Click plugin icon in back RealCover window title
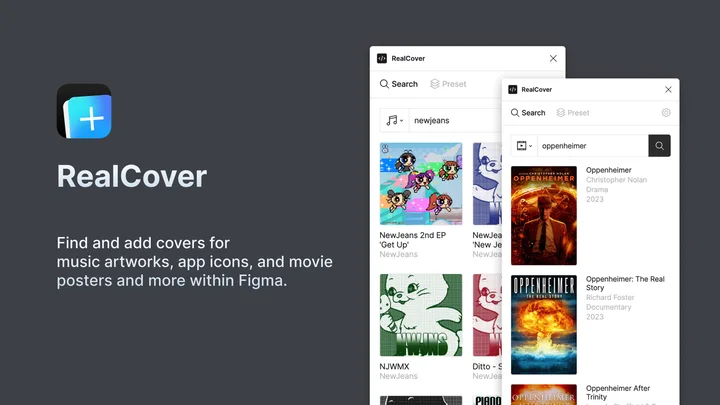The width and height of the screenshot is (720, 405). [382, 58]
